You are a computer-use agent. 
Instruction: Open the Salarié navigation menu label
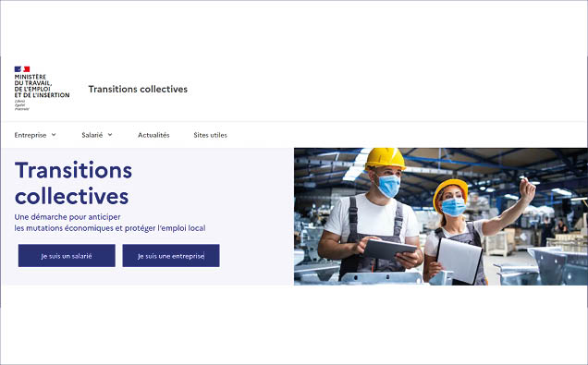[x=92, y=135]
